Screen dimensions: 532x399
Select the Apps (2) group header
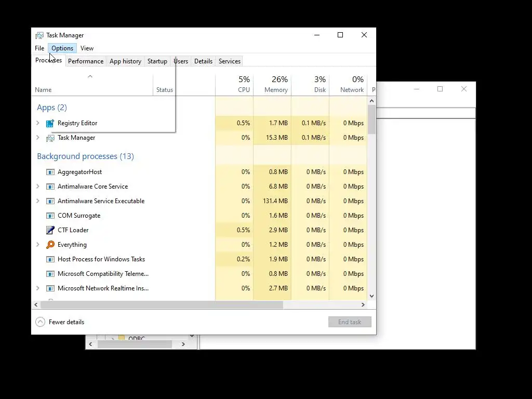pos(52,108)
